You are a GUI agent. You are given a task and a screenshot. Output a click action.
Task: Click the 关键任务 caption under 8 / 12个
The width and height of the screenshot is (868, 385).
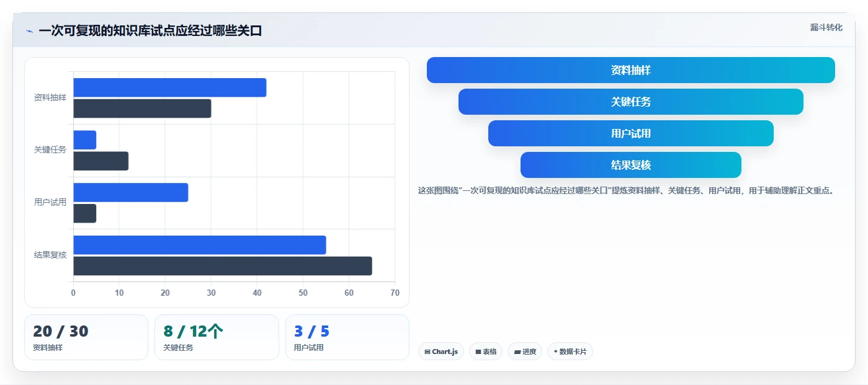(x=178, y=348)
